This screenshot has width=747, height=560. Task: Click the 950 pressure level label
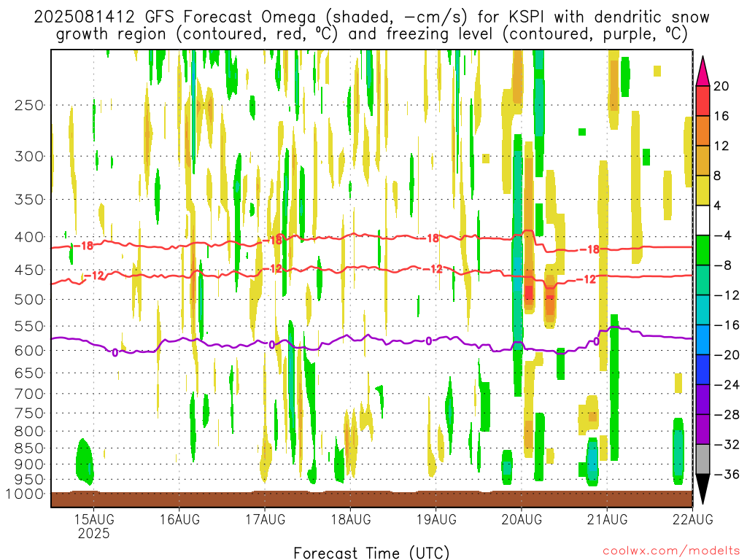click(x=29, y=480)
